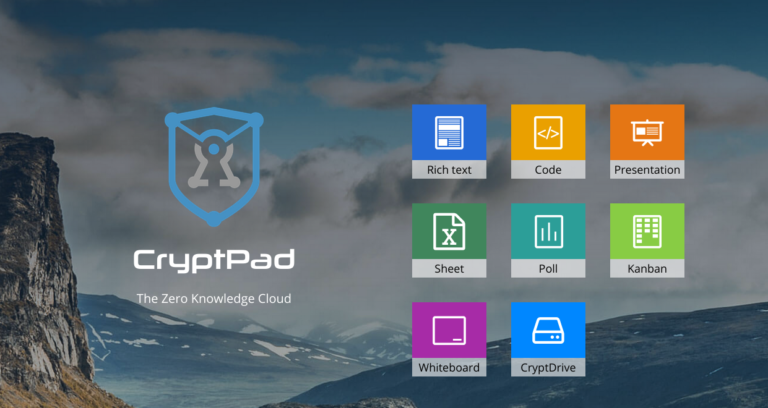The width and height of the screenshot is (768, 408).
Task: Click the rocky cliff in the background image
Action: coord(35,250)
